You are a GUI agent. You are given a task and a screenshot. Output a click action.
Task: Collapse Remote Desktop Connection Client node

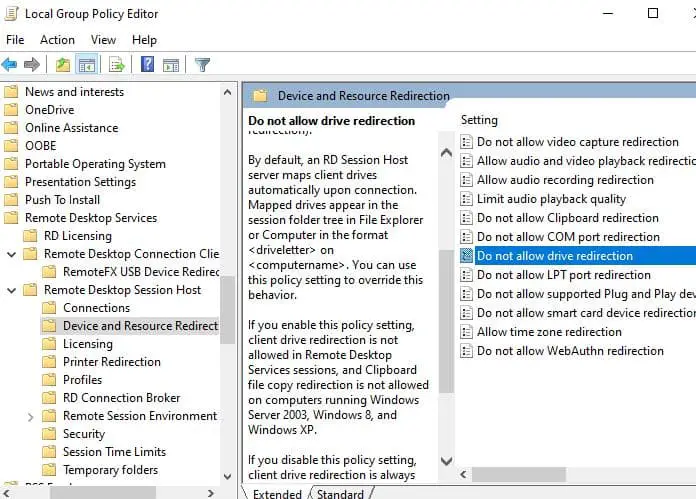coord(11,254)
